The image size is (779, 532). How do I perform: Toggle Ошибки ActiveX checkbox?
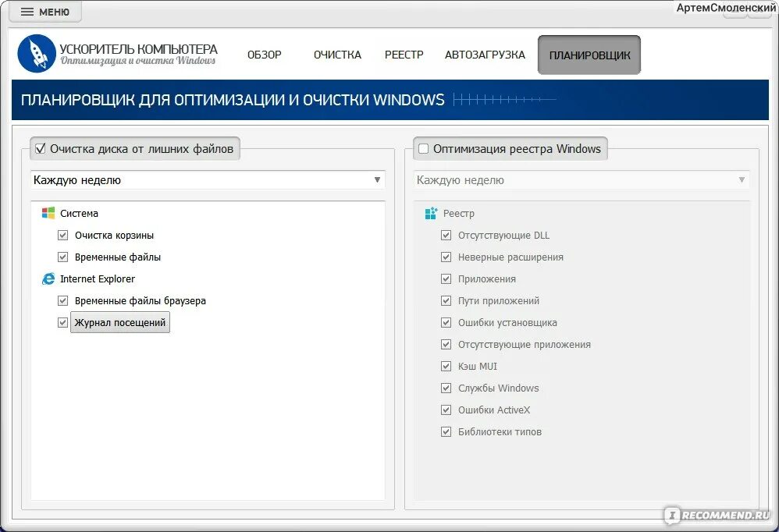click(x=446, y=410)
